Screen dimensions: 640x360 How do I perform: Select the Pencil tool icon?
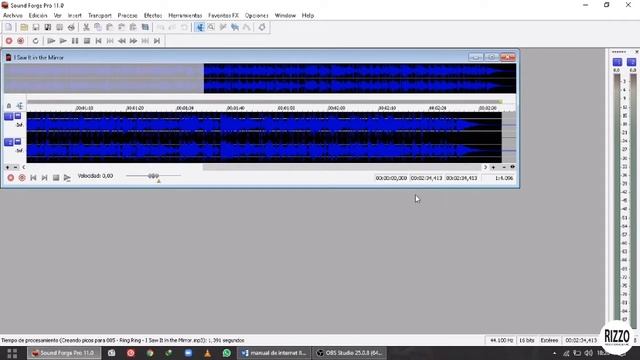(x=223, y=27)
